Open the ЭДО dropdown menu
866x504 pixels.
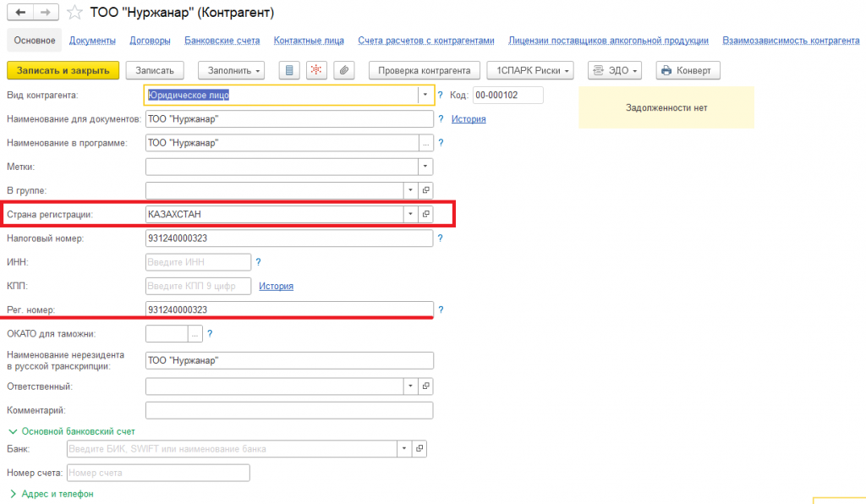coord(615,71)
